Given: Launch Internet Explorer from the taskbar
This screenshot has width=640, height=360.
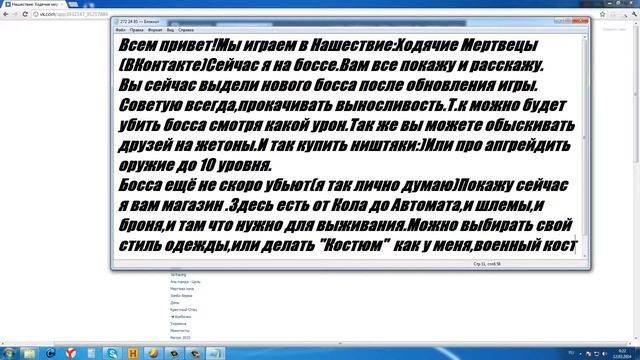Looking at the screenshot, I should [x=50, y=353].
